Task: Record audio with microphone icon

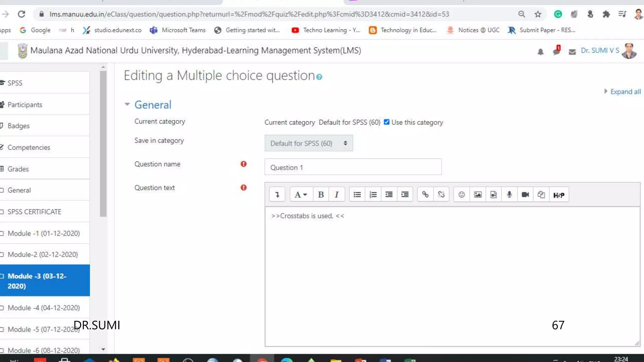Action: [509, 195]
